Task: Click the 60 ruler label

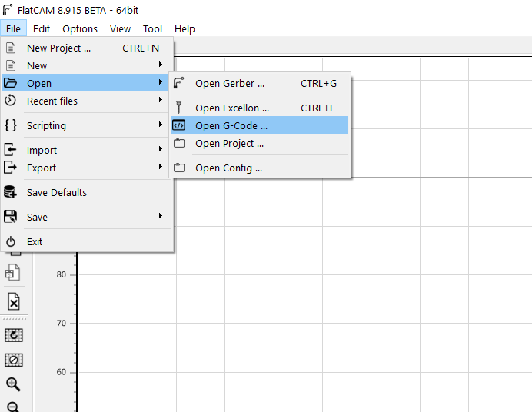Action: tap(62, 372)
